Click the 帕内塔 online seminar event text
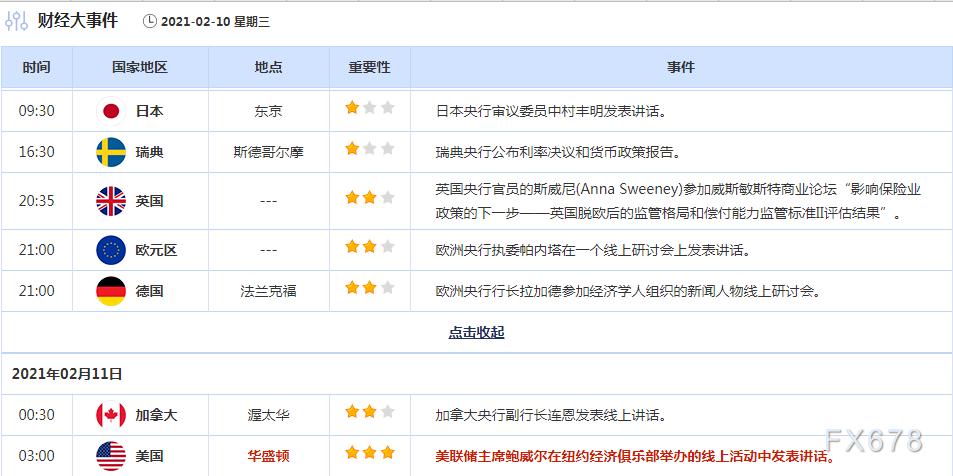The height and width of the screenshot is (476, 953). 593,250
